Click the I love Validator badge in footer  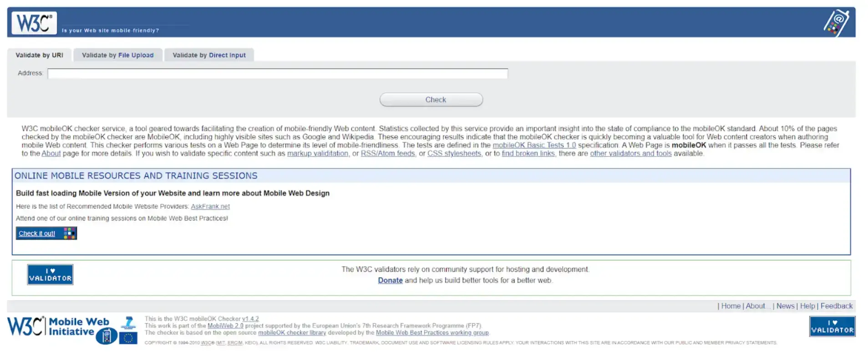[832, 326]
